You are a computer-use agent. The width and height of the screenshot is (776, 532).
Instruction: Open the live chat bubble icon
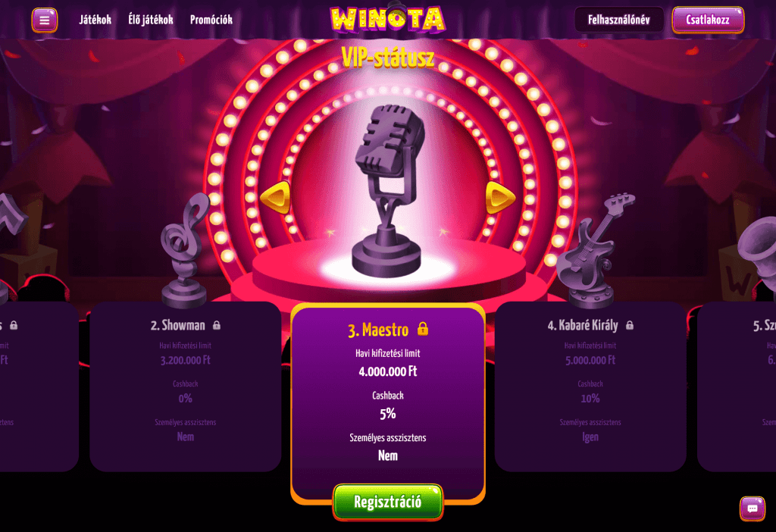pyautogui.click(x=753, y=509)
